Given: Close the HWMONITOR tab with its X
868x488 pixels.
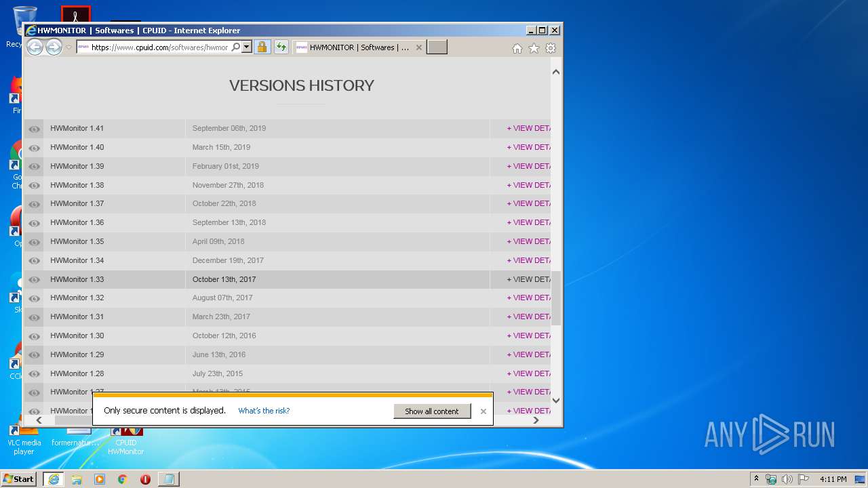Looking at the screenshot, I should tap(418, 47).
